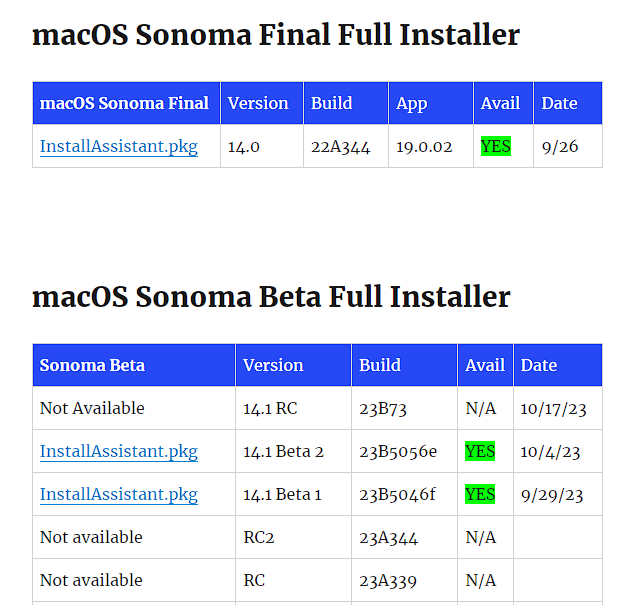This screenshot has height=605, width=642.
Task: Open the 14.1 Beta 2 InstallAssistant.pkg link
Action: click(118, 451)
